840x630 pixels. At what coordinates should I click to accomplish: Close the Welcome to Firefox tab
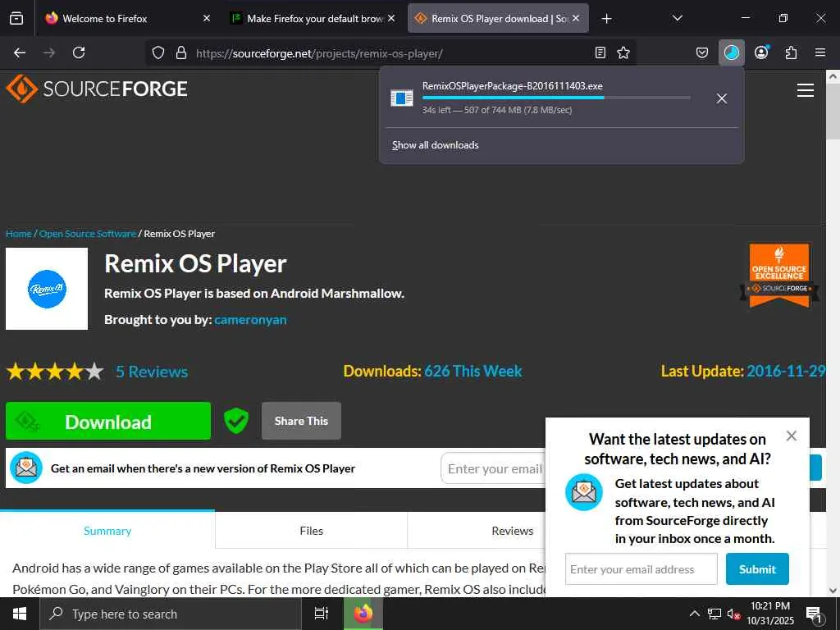207,18
